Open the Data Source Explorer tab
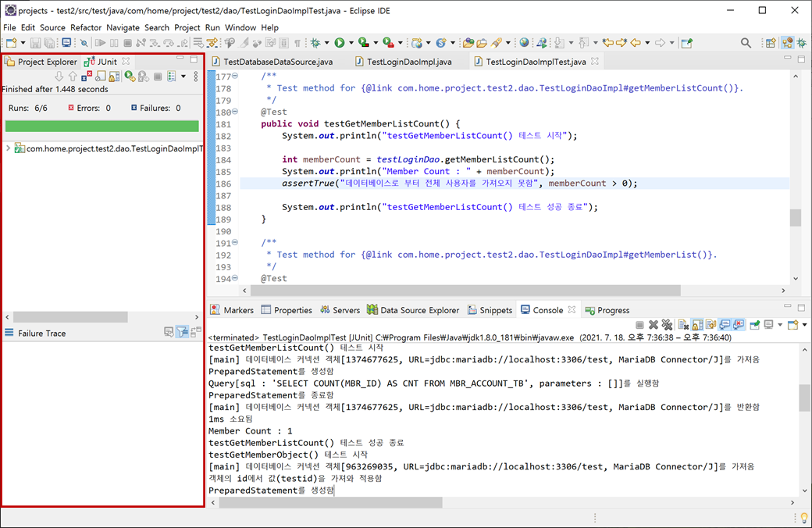 (413, 310)
